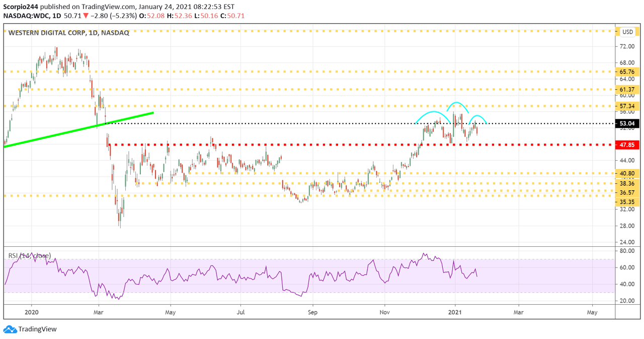Click the 40.80 price level label
Screen dimensions: 644x339
(628, 173)
